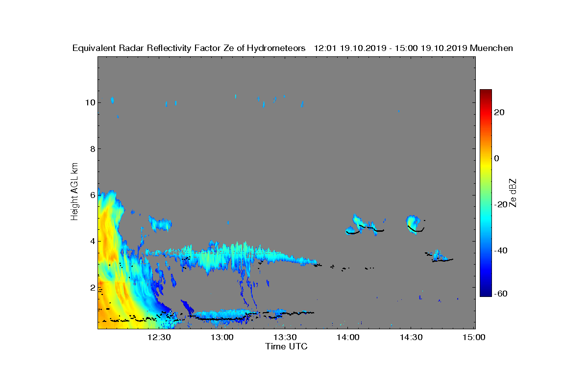Click the 13:30 time tick label
Image resolution: width=588 pixels, height=392 pixels.
click(285, 337)
